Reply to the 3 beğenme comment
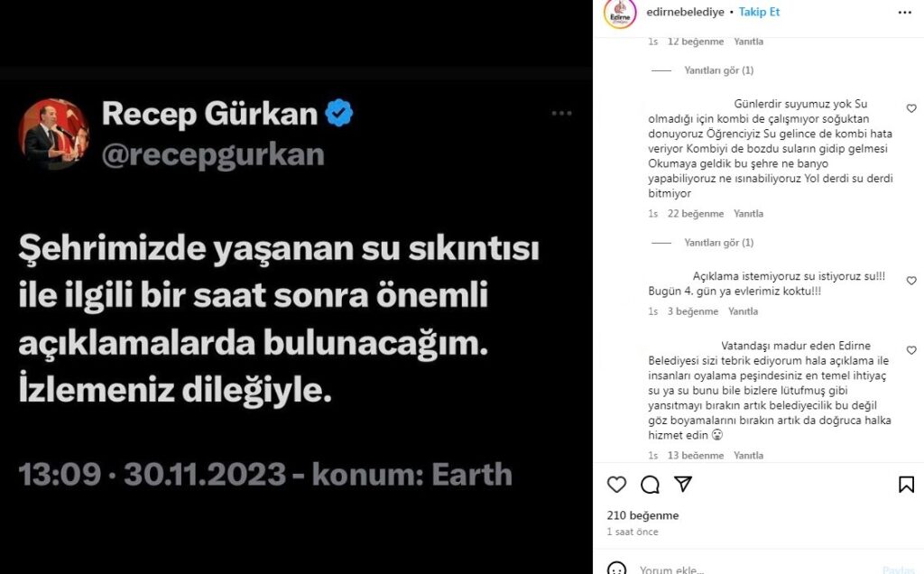The width and height of the screenshot is (924, 574). pos(743,311)
